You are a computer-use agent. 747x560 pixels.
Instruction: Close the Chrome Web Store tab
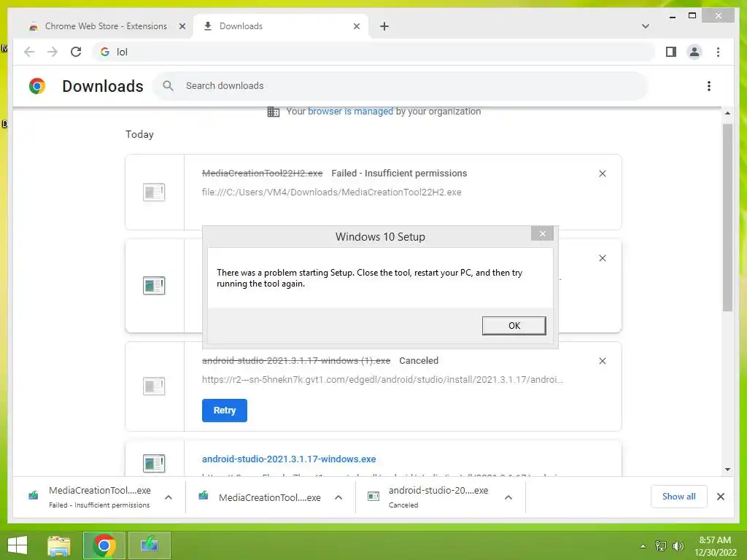coord(182,26)
